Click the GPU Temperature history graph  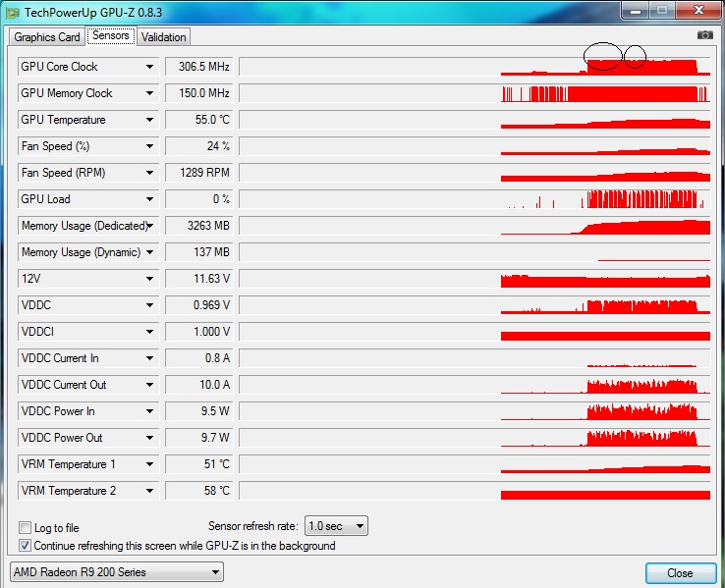(474, 120)
